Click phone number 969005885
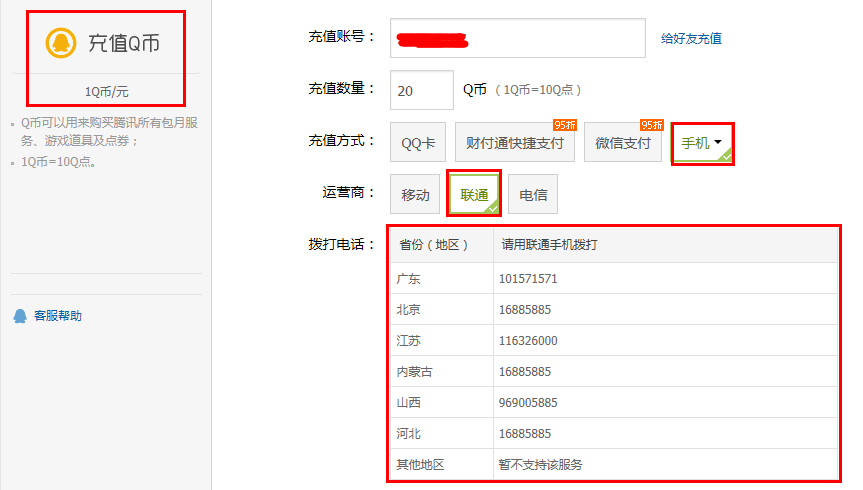This screenshot has width=863, height=490. [528, 403]
